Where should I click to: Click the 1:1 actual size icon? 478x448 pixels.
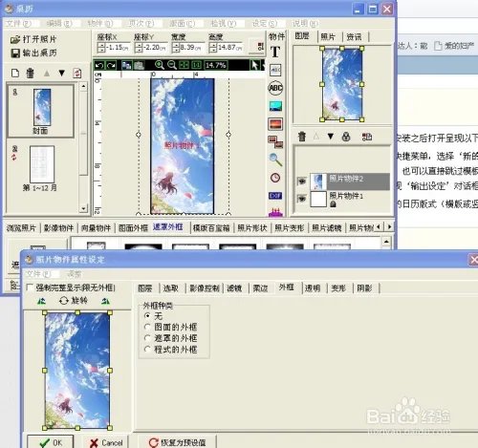196,65
